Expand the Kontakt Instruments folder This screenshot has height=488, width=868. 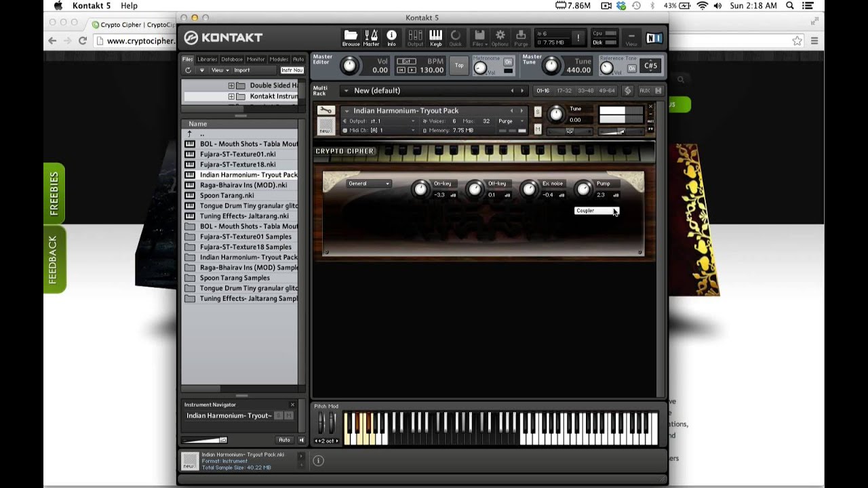point(231,96)
